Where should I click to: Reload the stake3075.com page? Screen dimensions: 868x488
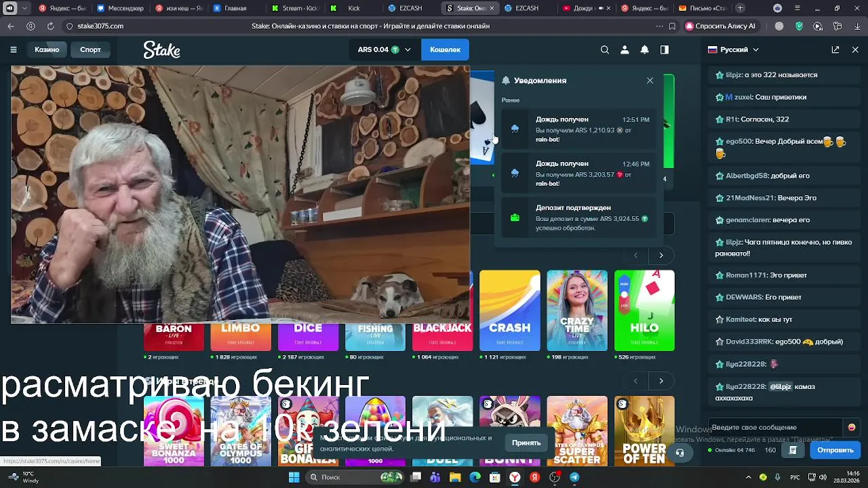tap(50, 26)
